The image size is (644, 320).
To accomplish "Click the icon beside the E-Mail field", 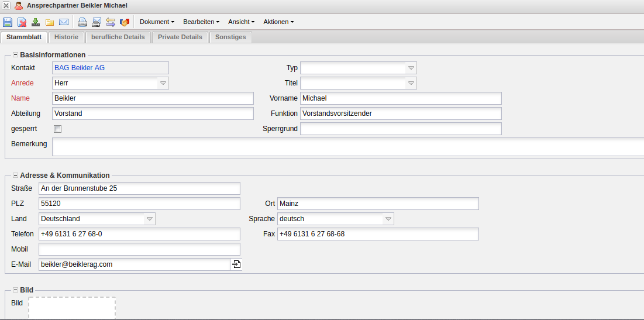I will point(236,264).
